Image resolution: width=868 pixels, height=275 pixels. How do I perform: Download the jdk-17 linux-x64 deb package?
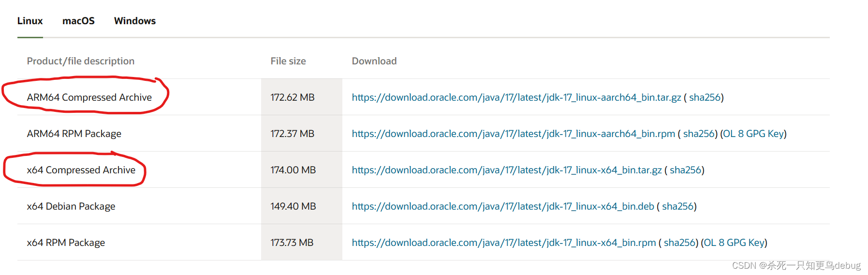point(503,206)
